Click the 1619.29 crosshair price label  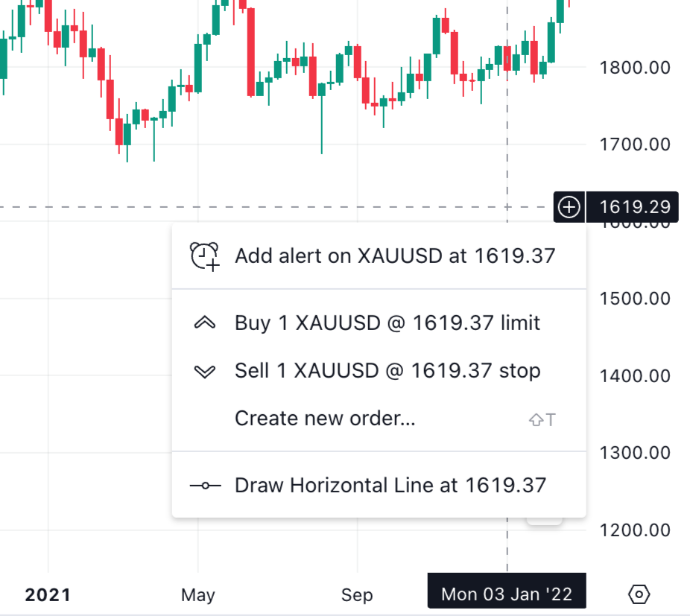[635, 207]
